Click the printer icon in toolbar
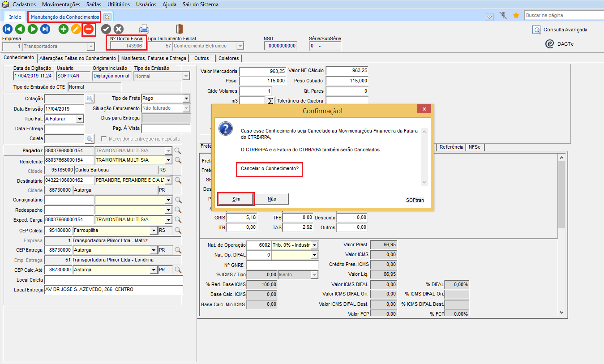Viewport: 604px width, 364px height. tap(144, 30)
